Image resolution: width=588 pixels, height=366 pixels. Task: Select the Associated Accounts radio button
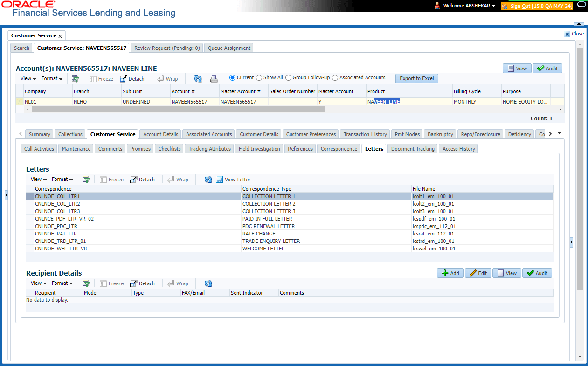pyautogui.click(x=335, y=78)
